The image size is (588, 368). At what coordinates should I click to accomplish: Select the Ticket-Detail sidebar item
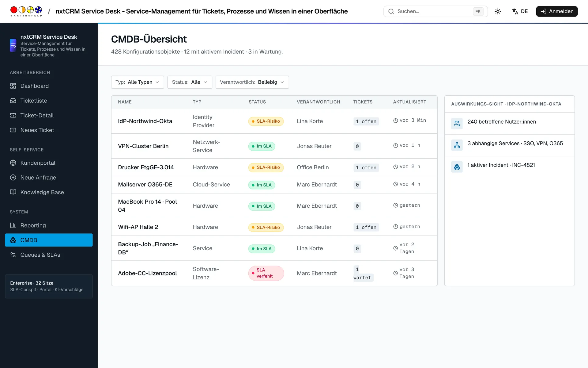pos(49,115)
